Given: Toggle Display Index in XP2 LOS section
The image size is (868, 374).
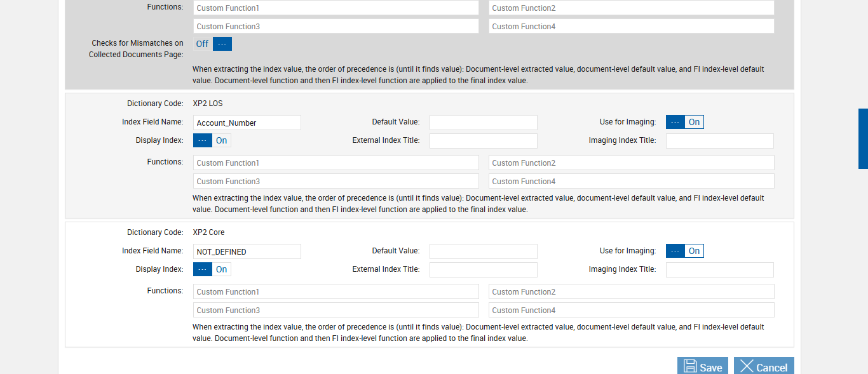Looking at the screenshot, I should 212,140.
